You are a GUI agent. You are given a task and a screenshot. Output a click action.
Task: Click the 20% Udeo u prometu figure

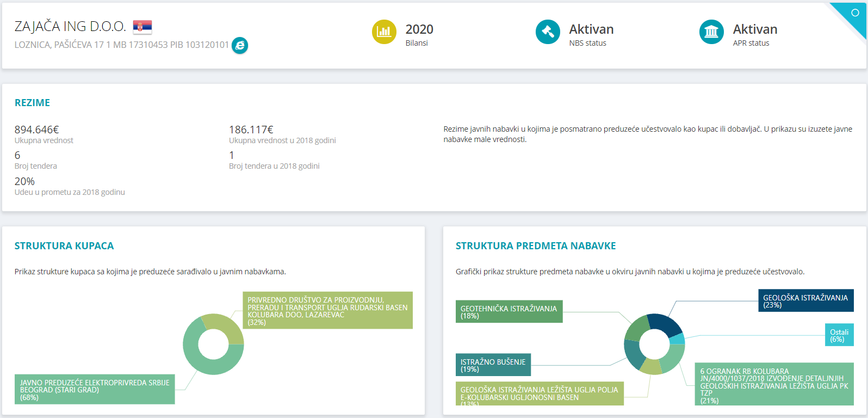[24, 181]
